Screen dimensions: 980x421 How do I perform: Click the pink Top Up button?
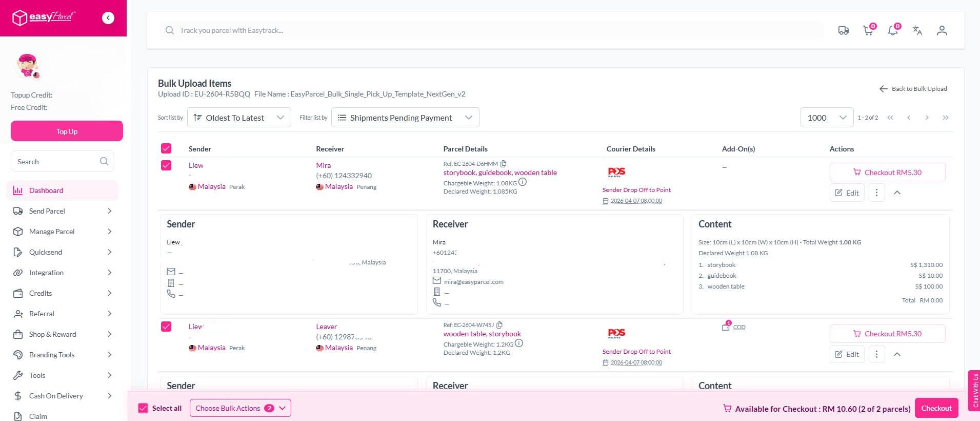[67, 131]
